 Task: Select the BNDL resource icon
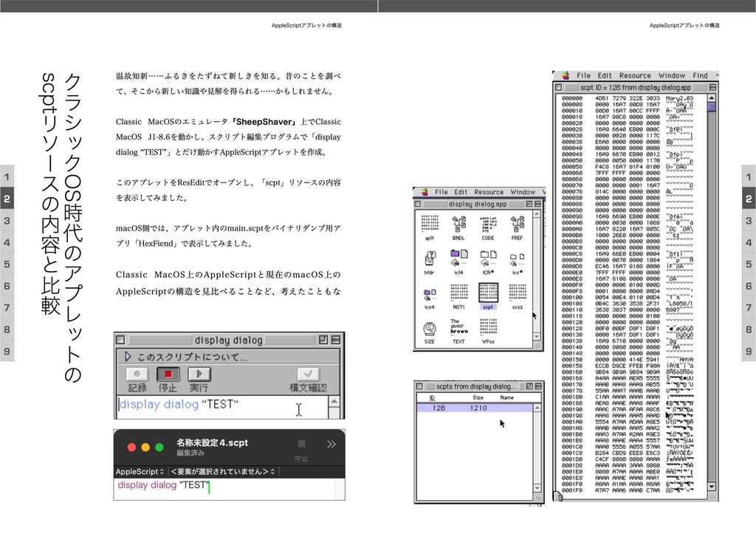pyautogui.click(x=458, y=222)
